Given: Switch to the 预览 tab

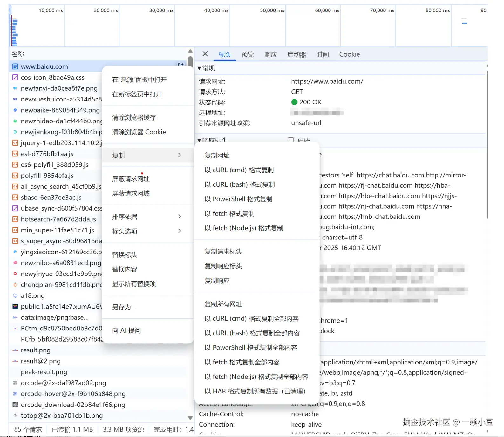Looking at the screenshot, I should (x=248, y=54).
